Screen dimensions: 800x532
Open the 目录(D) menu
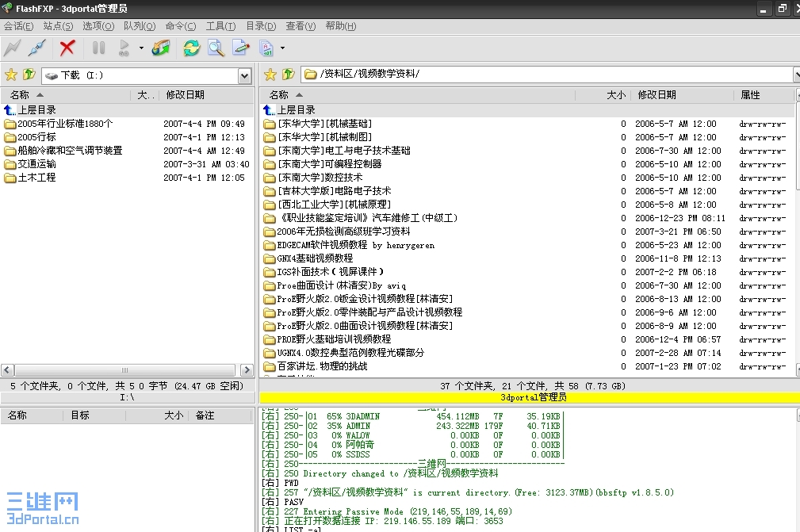261,26
